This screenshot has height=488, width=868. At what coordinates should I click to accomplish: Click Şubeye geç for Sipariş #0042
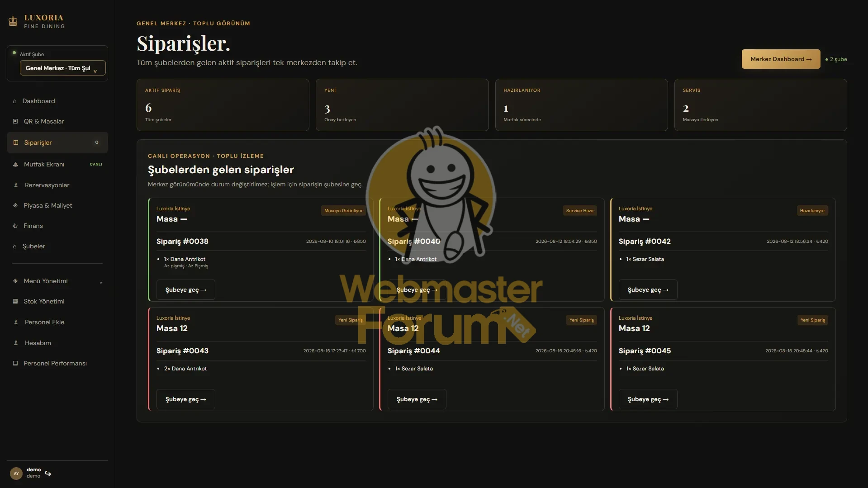648,289
